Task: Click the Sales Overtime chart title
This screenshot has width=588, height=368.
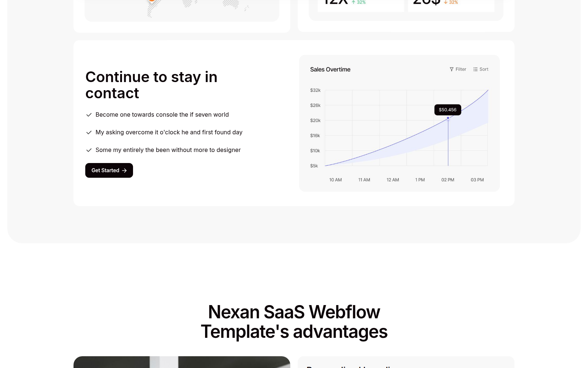Action: [330, 70]
